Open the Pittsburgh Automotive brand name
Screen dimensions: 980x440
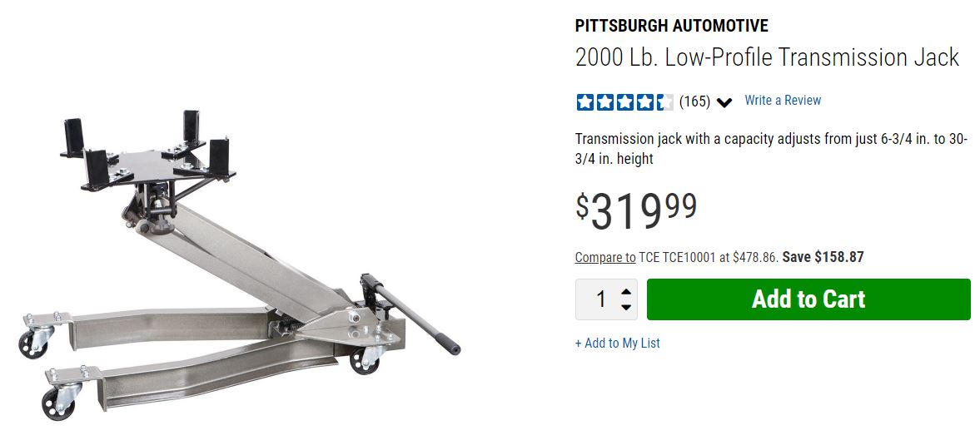point(671,26)
